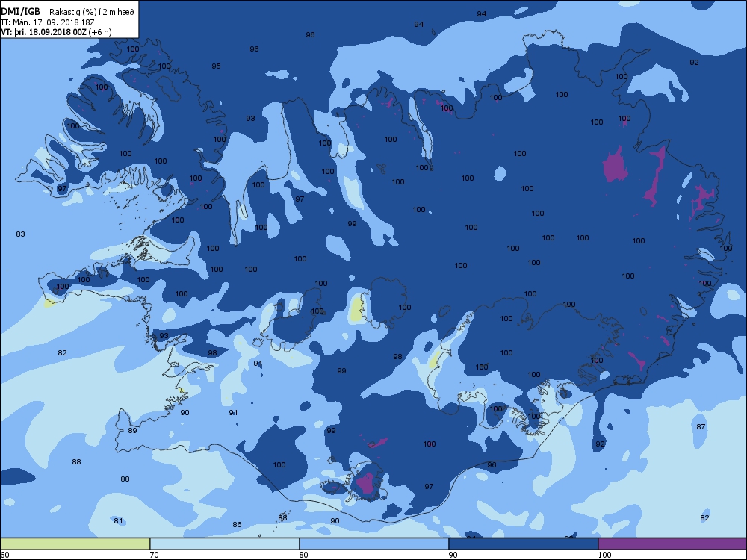Click the humidity value 86 on the map

(x=237, y=524)
